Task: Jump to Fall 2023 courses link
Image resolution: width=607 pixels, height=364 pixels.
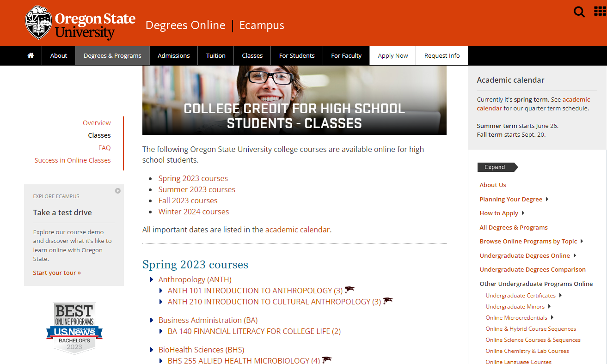Action: click(188, 200)
